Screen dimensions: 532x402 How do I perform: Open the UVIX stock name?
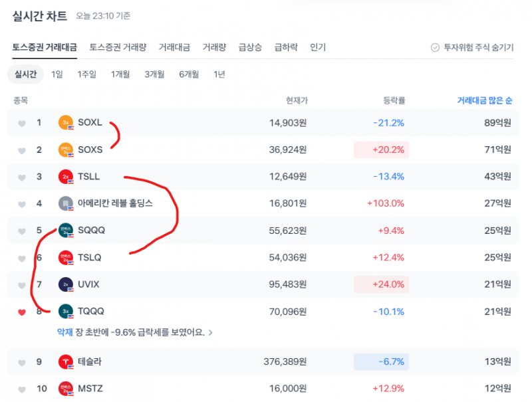[88, 284]
